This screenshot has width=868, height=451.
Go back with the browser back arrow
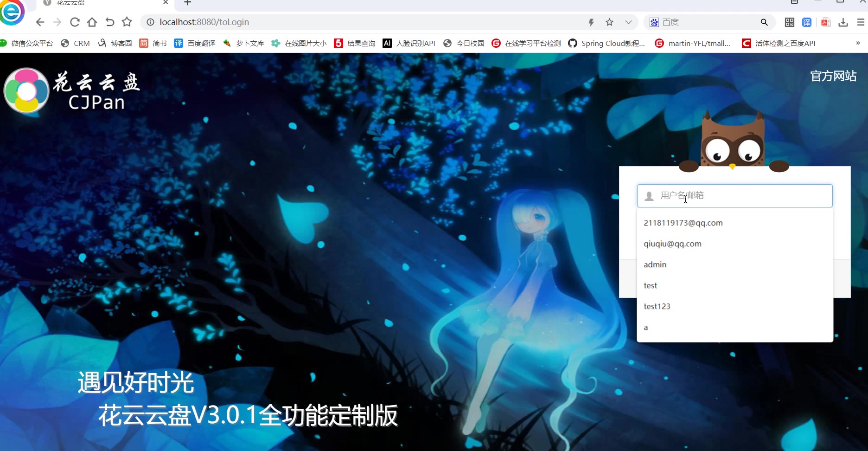pyautogui.click(x=40, y=22)
